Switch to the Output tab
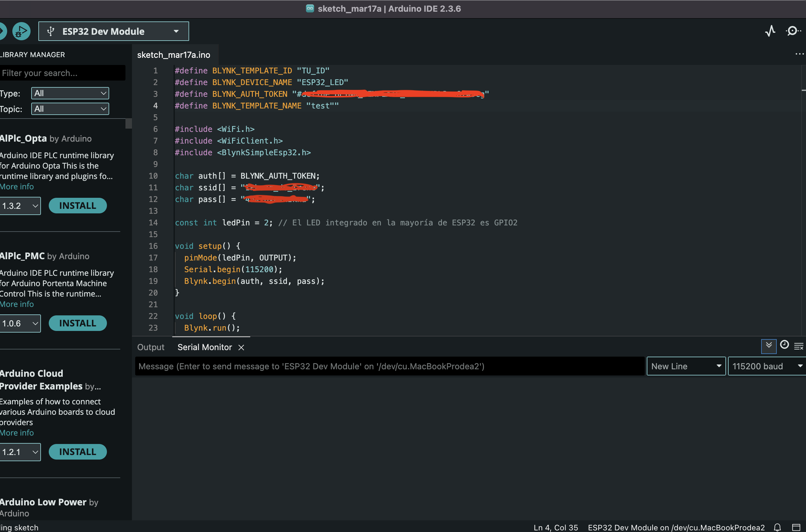This screenshot has height=532, width=806. (x=150, y=347)
